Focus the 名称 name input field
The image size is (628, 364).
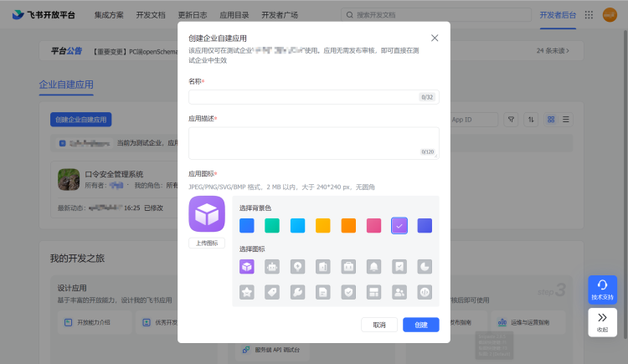303,97
